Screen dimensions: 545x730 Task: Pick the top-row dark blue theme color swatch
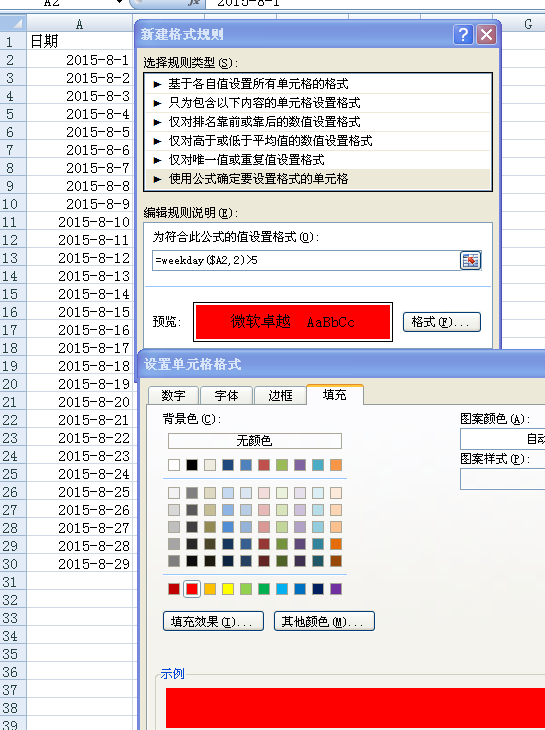228,465
